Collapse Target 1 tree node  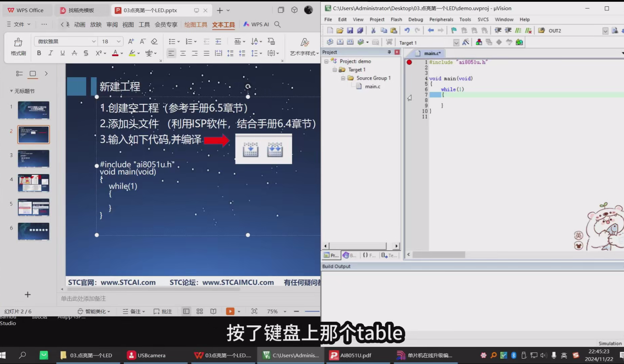[x=335, y=70]
